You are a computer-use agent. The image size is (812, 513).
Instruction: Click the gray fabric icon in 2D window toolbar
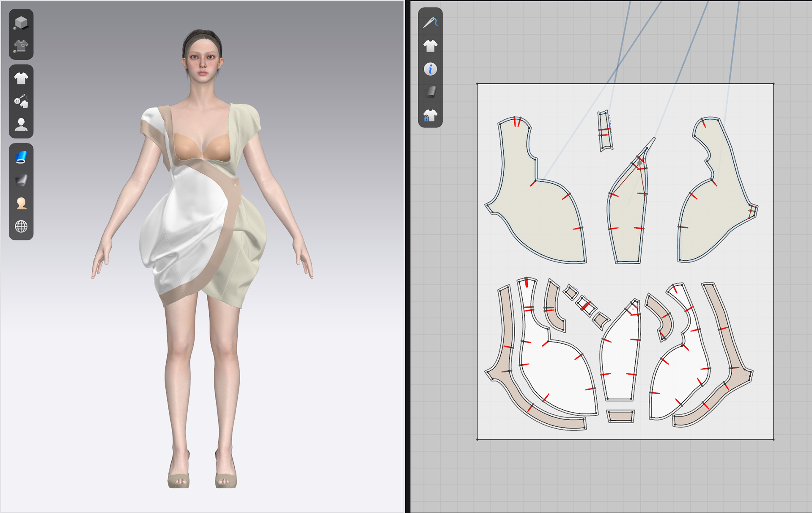click(x=430, y=92)
